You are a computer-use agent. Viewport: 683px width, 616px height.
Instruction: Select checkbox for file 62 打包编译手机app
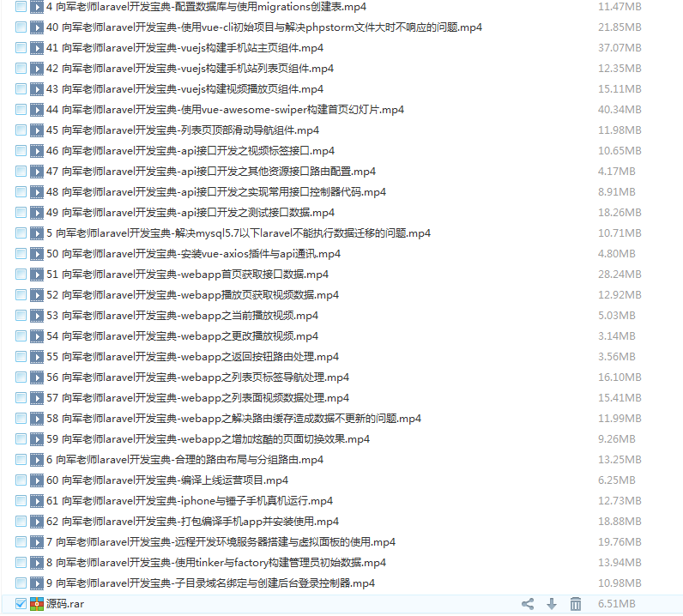click(x=21, y=522)
